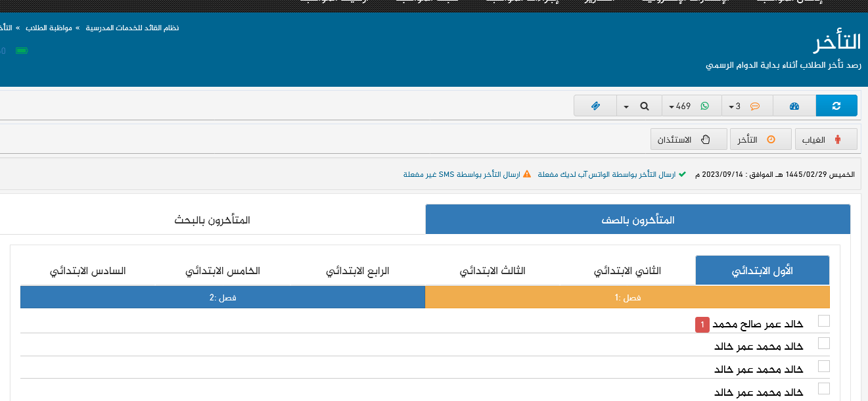
Task: Click the الاستئذان permission button
Action: (x=689, y=139)
